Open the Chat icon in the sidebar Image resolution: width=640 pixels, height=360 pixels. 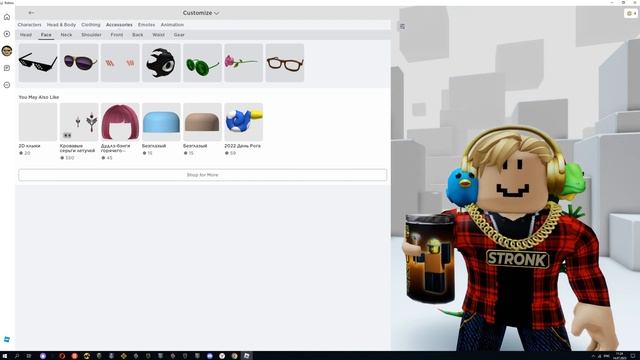[x=7, y=68]
